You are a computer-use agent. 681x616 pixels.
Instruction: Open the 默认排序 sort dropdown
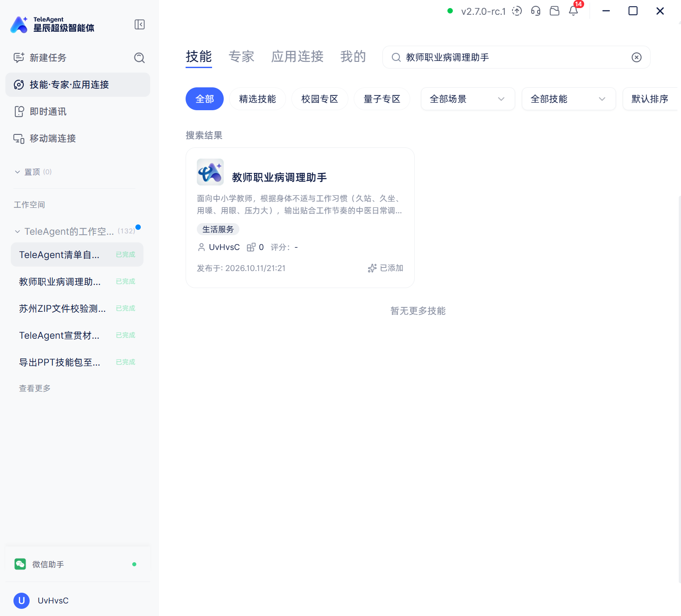pyautogui.click(x=650, y=99)
